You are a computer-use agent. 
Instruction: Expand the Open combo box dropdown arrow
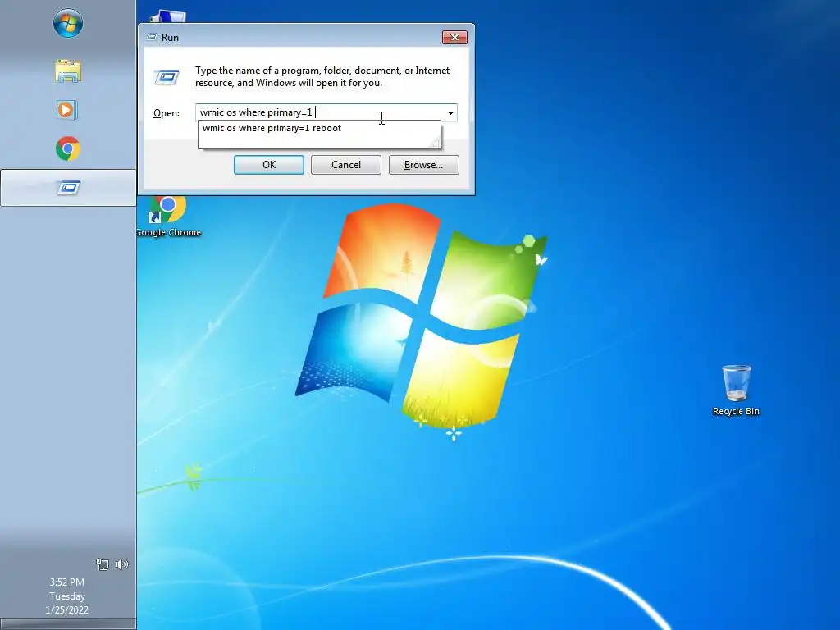tap(450, 112)
